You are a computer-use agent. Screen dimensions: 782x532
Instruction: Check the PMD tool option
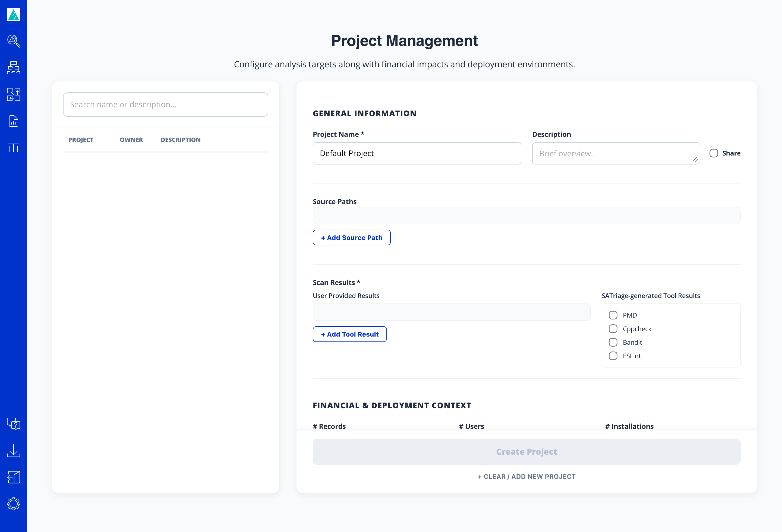pyautogui.click(x=613, y=315)
